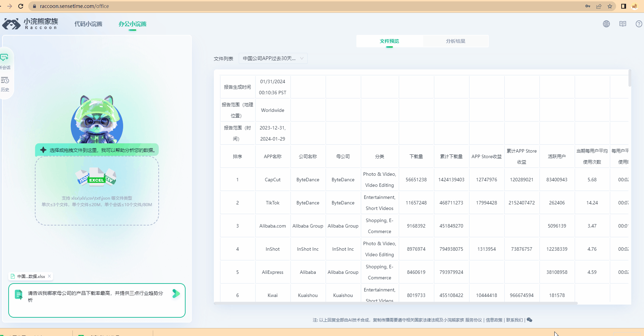Click the share page icon in address bar
The image size is (644, 336).
[x=599, y=6]
